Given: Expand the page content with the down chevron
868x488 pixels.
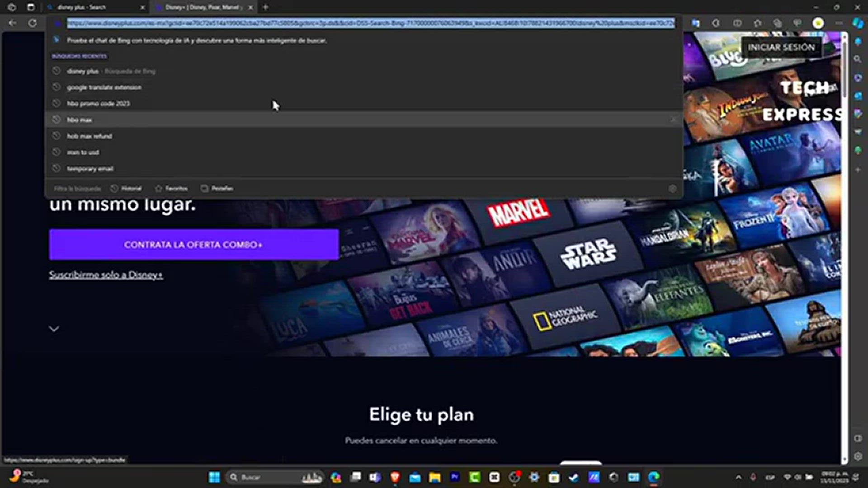Looking at the screenshot, I should (54, 328).
